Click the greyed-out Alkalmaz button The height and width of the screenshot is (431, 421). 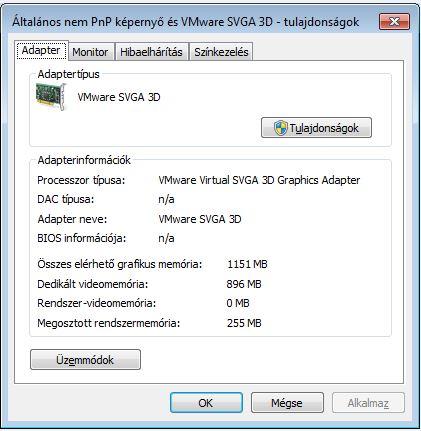[368, 403]
